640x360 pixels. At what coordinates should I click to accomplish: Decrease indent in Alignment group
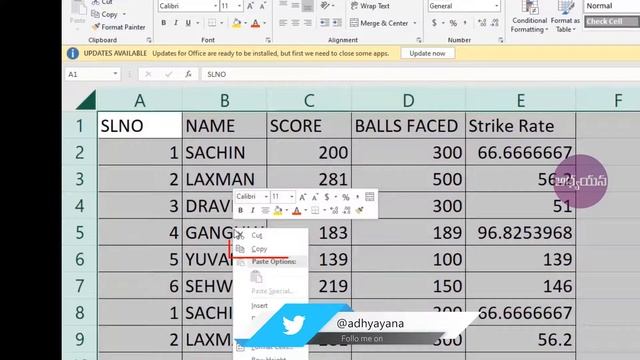coord(324,23)
